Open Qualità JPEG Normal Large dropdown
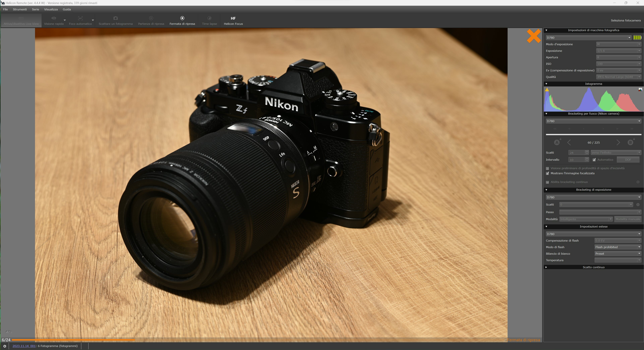The image size is (644, 350). pyautogui.click(x=619, y=77)
